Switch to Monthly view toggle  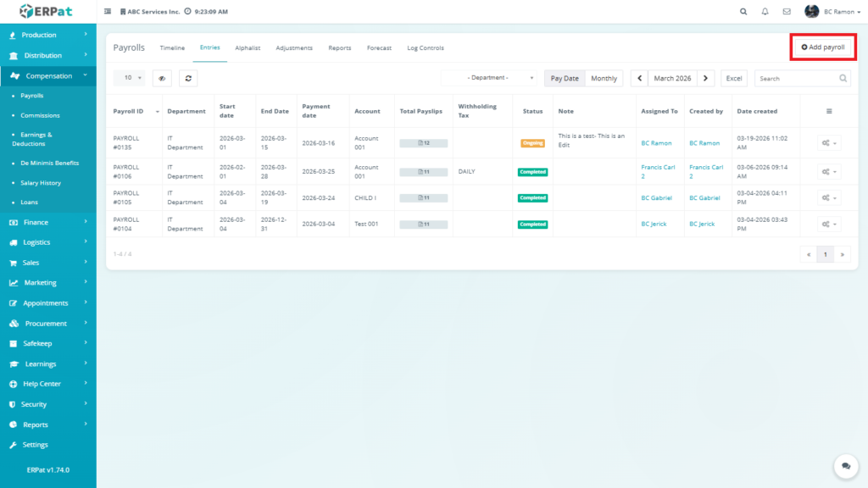[604, 78]
